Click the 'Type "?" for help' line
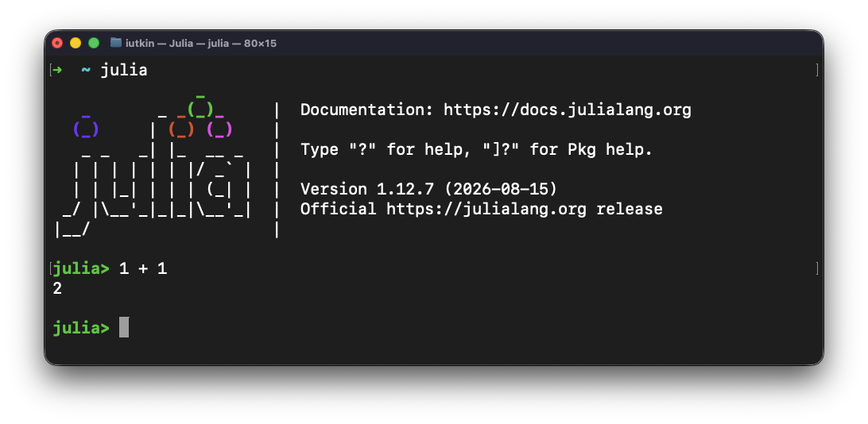The image size is (868, 424). tap(477, 150)
